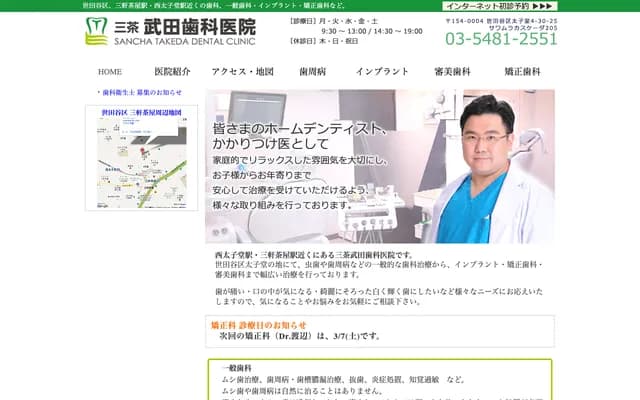
Task: Select the インプラント menu item
Action: pyautogui.click(x=382, y=72)
